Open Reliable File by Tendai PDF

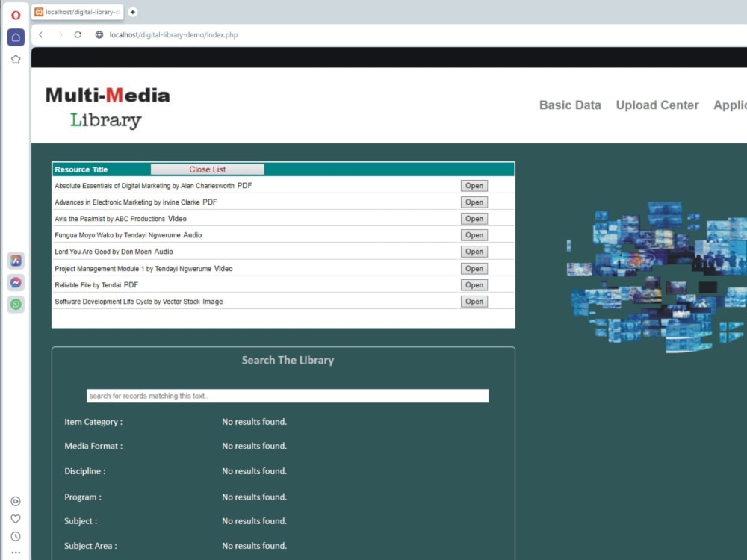474,284
